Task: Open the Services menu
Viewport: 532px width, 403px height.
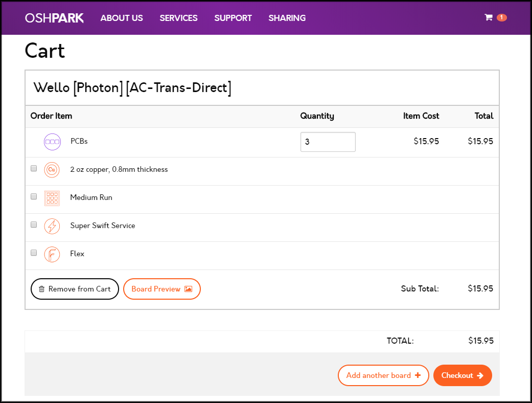Action: coord(178,18)
